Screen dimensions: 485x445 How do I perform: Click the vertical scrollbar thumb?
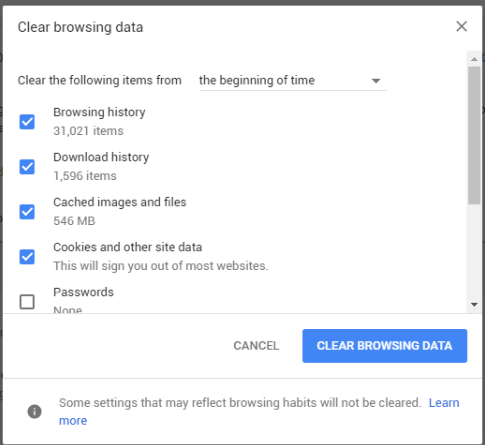[474, 135]
